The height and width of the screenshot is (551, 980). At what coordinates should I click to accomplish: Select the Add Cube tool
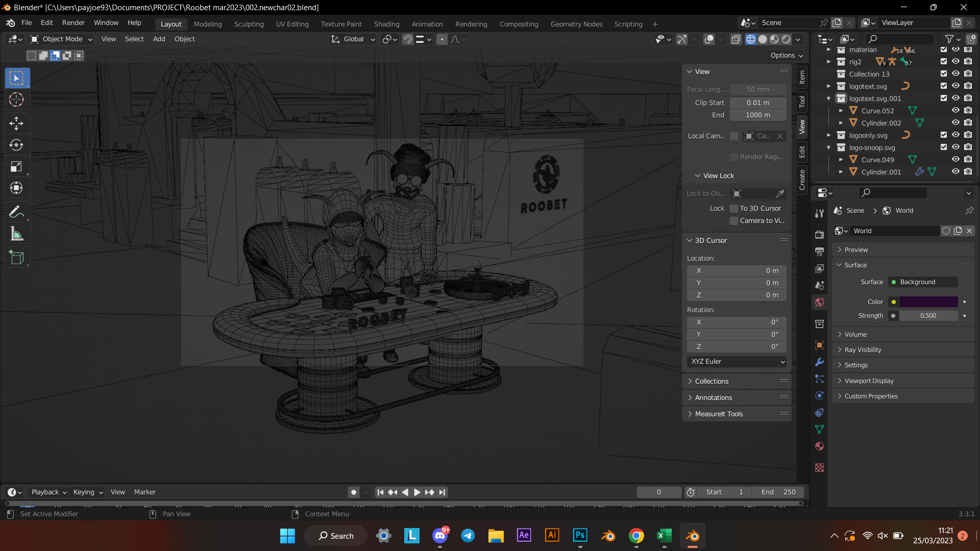pyautogui.click(x=17, y=257)
